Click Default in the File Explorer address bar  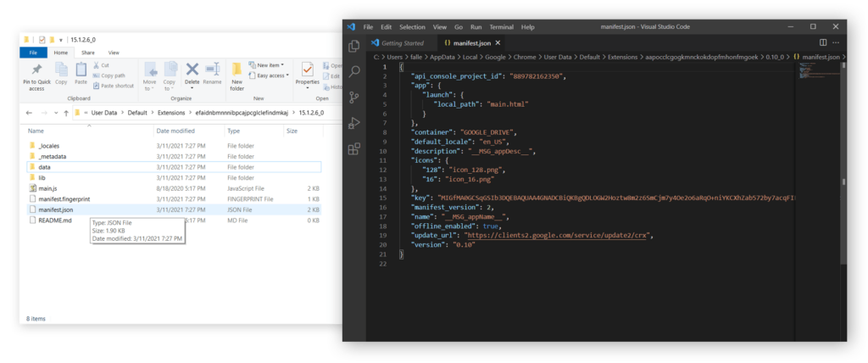[x=137, y=113]
